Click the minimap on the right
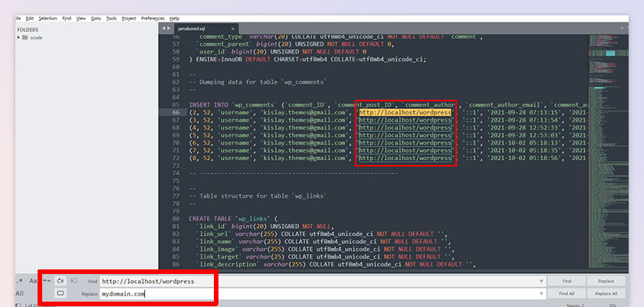 [608, 152]
